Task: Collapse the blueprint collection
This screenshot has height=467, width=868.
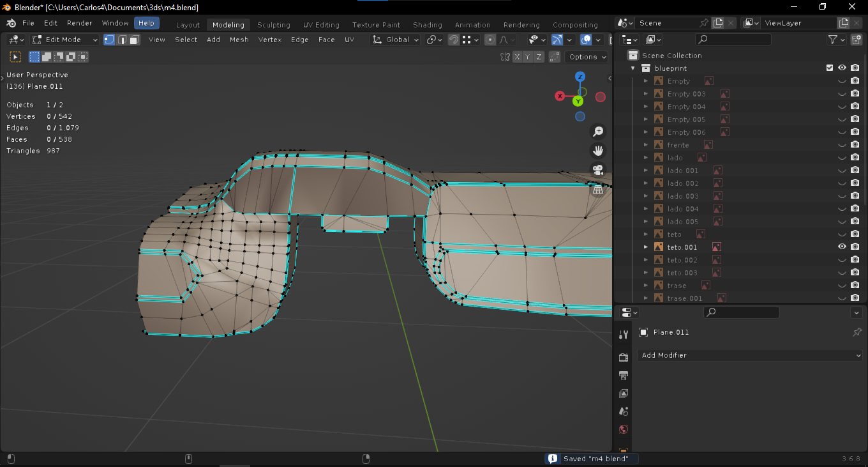Action: [633, 68]
